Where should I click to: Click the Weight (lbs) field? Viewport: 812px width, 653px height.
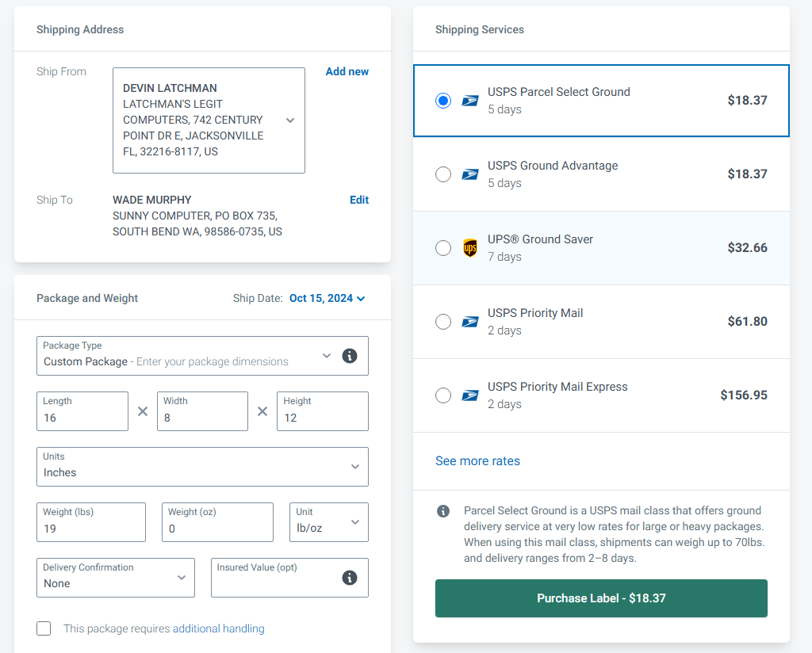[91, 522]
